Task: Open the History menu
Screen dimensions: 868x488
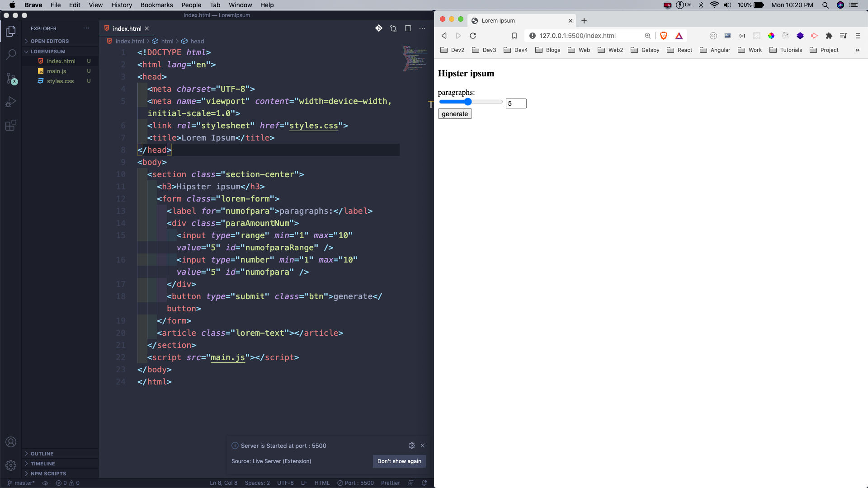Action: [x=122, y=5]
